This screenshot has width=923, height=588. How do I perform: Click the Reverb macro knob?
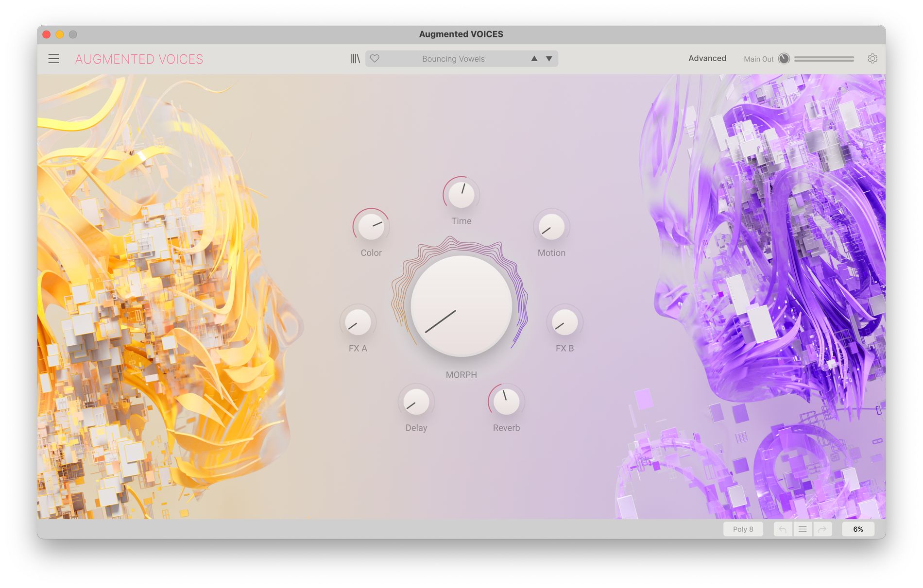click(506, 402)
